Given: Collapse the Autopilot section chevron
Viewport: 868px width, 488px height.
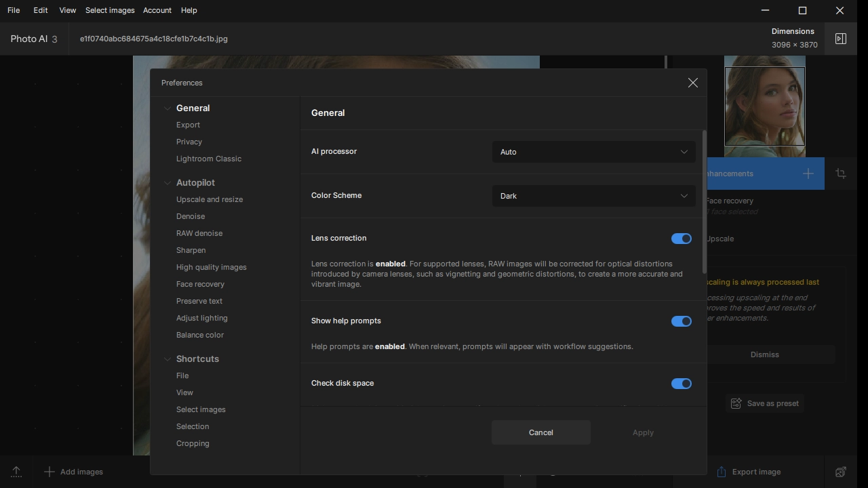Looking at the screenshot, I should (x=167, y=183).
